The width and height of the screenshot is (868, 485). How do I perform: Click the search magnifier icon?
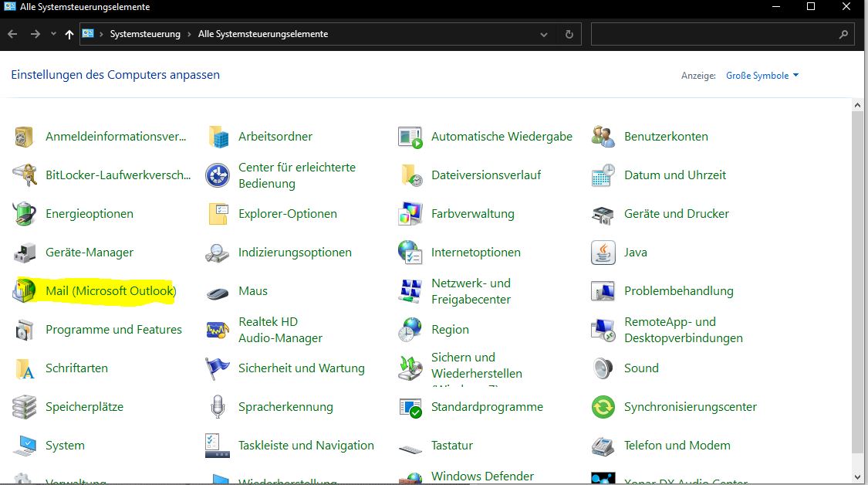[843, 34]
